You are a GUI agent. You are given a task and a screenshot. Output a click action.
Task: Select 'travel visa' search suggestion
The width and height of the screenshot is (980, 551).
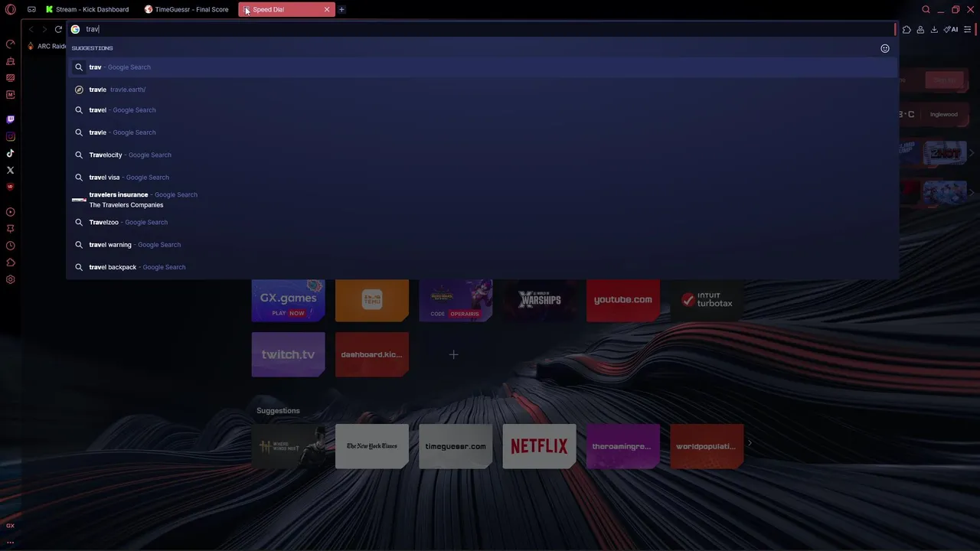pos(482,178)
